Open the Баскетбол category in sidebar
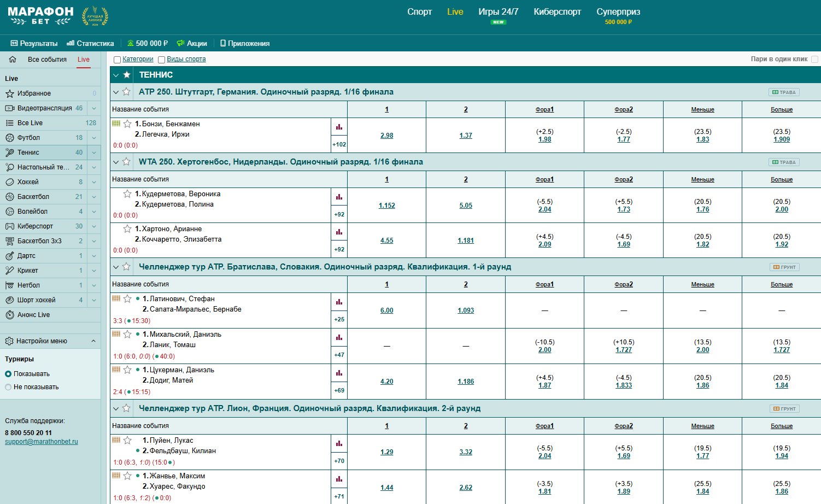 (33, 197)
